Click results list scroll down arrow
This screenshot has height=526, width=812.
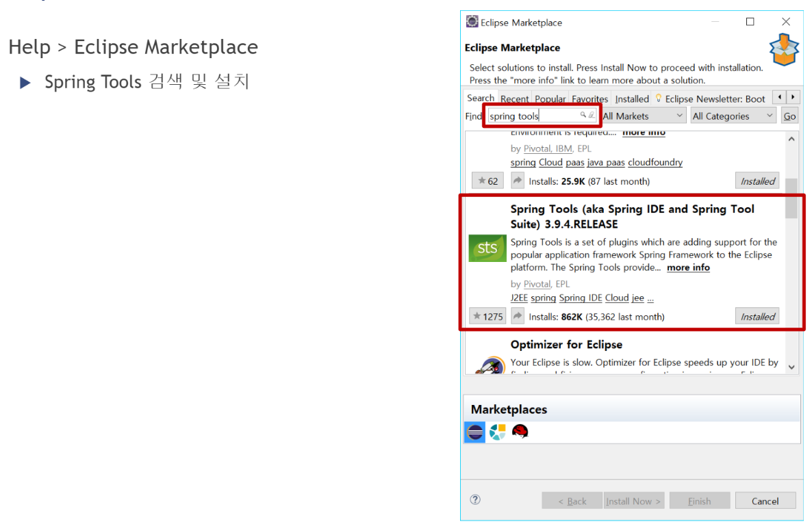791,367
